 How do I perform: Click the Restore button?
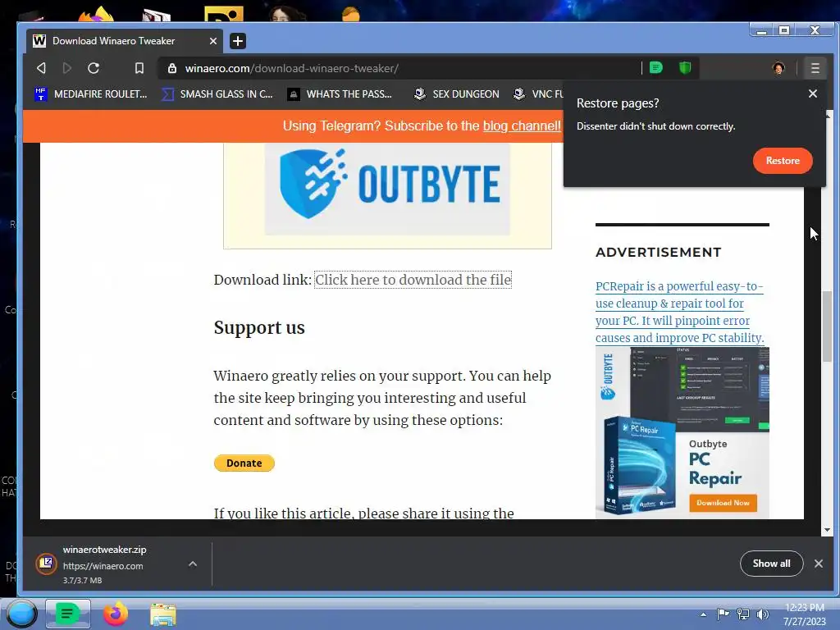pyautogui.click(x=782, y=161)
